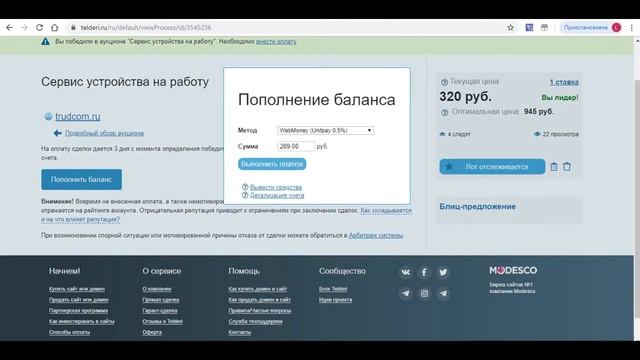The height and width of the screenshot is (360, 640).
Task: Open footer link 'О компании'
Action: click(x=157, y=289)
